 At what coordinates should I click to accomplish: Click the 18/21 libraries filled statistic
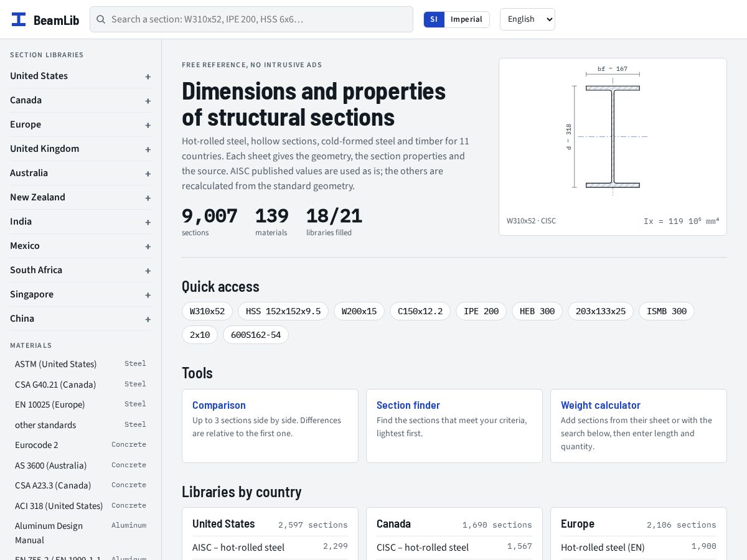[x=334, y=222]
